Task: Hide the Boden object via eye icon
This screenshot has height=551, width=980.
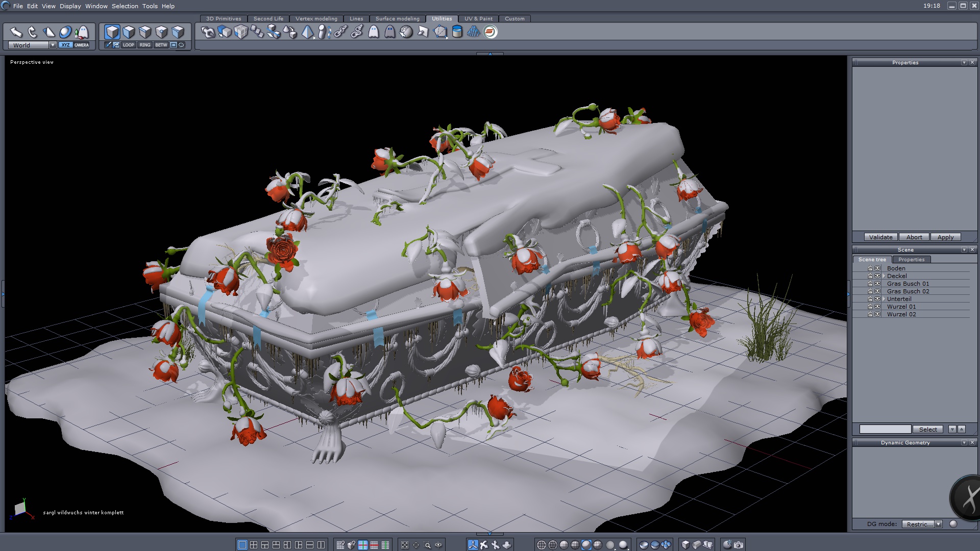Action: coord(877,268)
